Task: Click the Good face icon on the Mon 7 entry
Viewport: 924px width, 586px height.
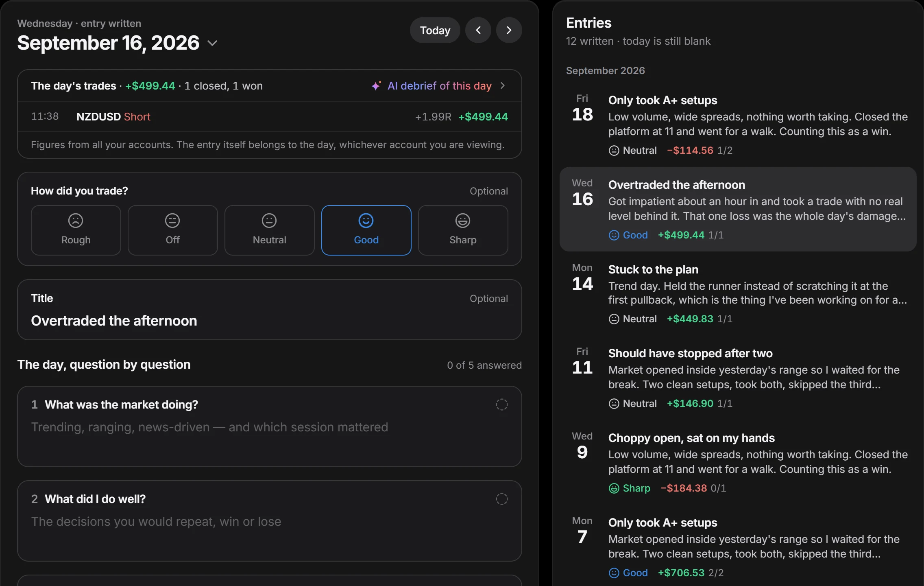Action: 614,573
